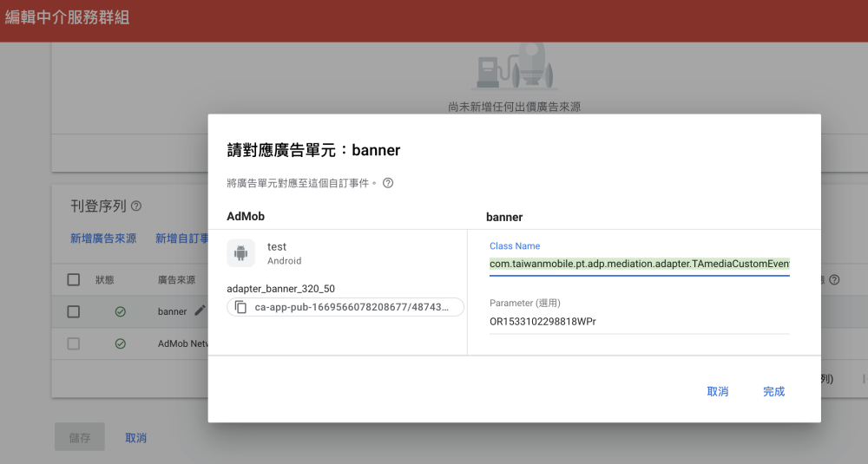Click 完成 to finish mapping
Viewport: 868px width, 464px height.
point(774,391)
